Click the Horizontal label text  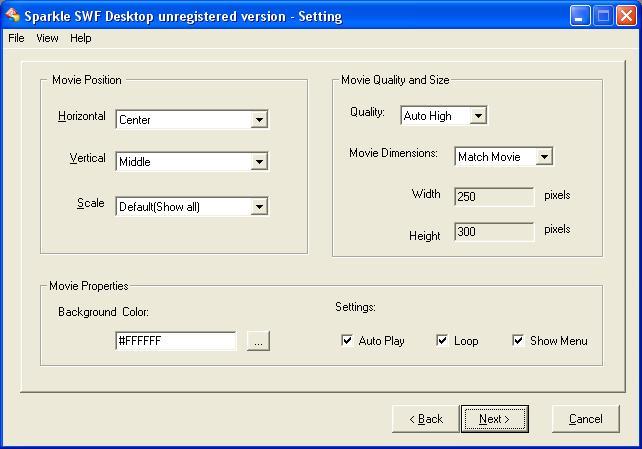pos(81,116)
